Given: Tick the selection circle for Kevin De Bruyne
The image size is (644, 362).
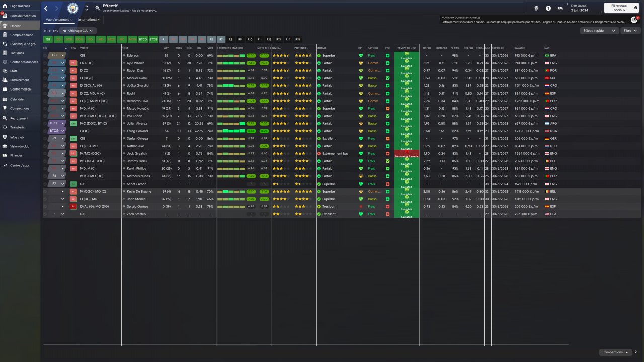Looking at the screenshot, I should coord(45,191).
